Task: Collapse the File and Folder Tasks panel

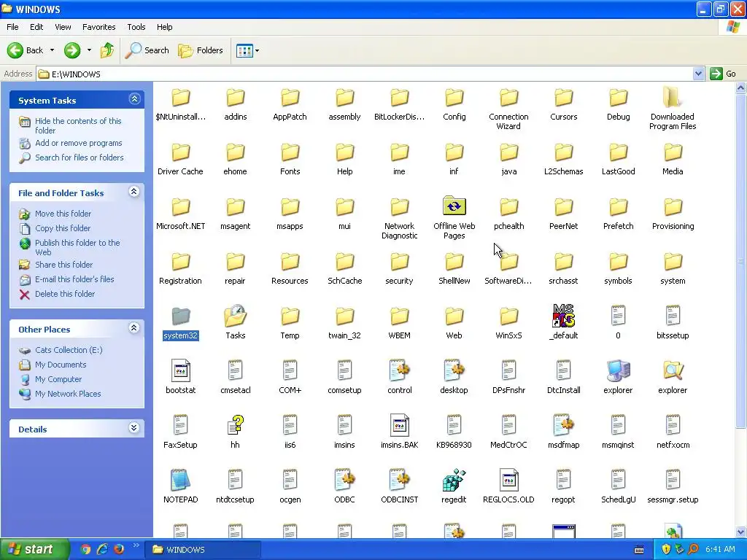Action: coord(134,192)
